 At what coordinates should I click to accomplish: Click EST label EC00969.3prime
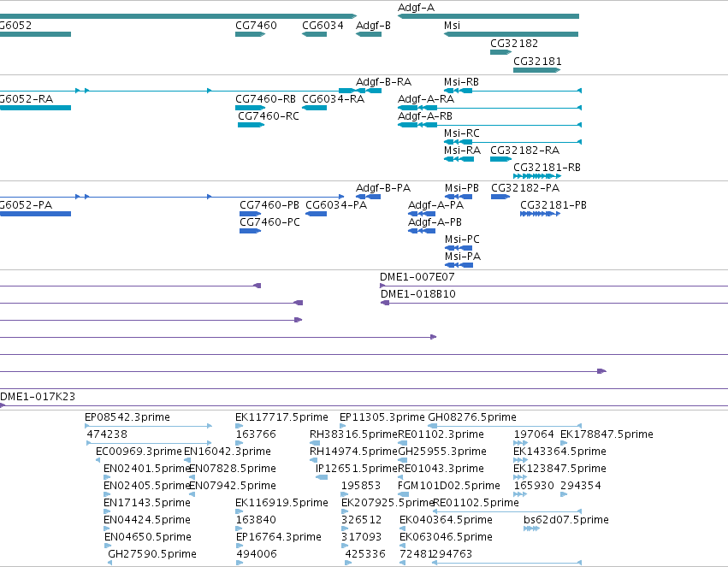point(139,452)
